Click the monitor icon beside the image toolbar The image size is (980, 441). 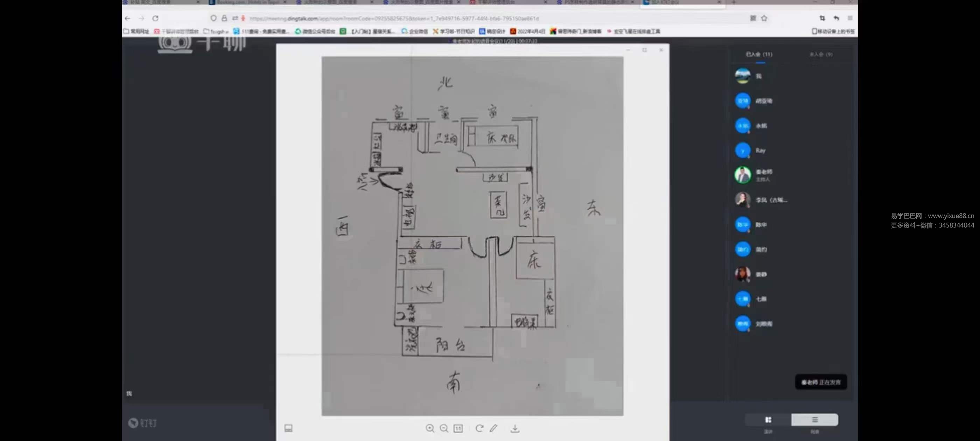[288, 428]
